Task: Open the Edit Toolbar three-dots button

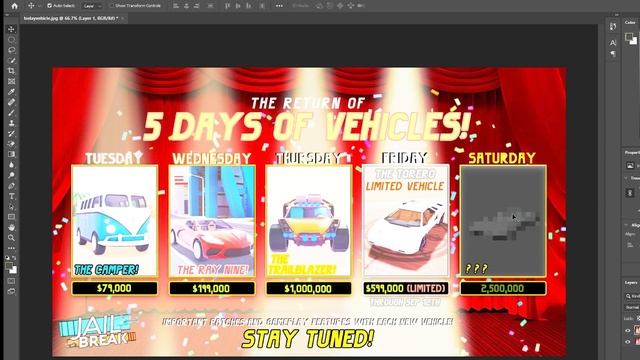Action: pyautogui.click(x=11, y=248)
